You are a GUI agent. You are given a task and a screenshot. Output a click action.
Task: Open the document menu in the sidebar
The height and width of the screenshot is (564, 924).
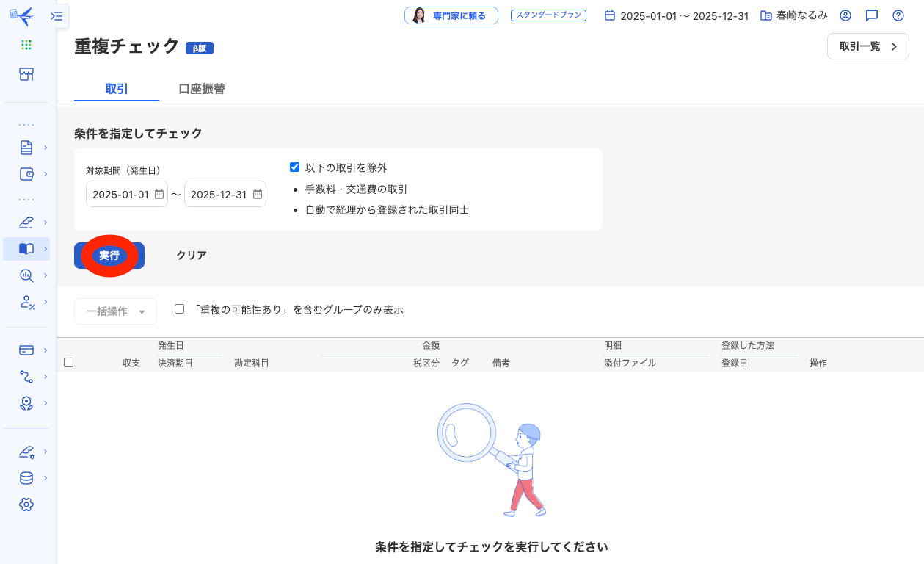(26, 147)
